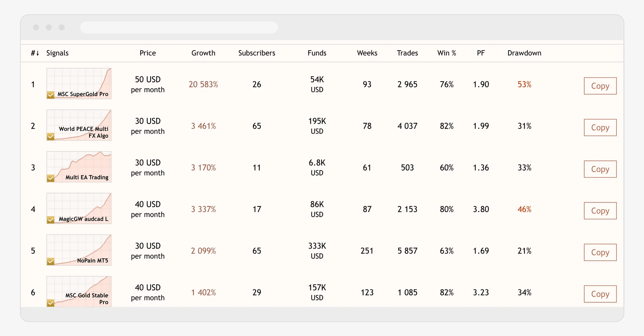Click the 333K USD funds value
Viewport: 644px width, 336px height.
click(x=317, y=251)
